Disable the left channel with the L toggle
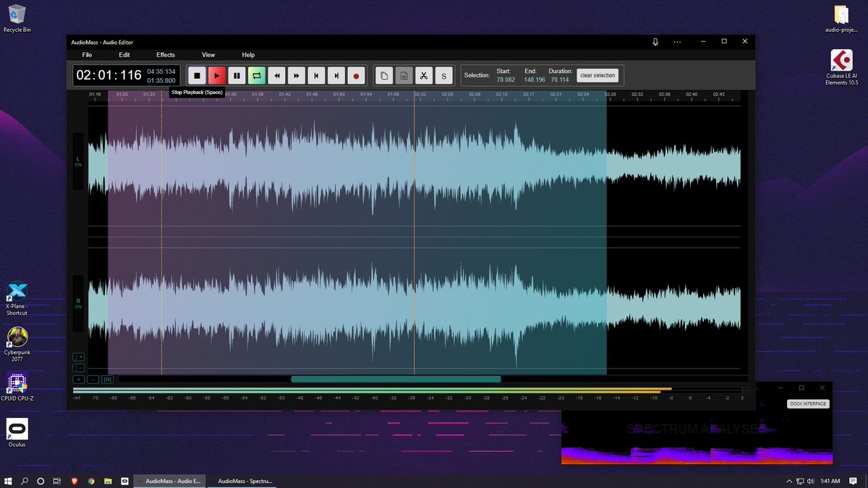This screenshot has width=868, height=488. 77,163
